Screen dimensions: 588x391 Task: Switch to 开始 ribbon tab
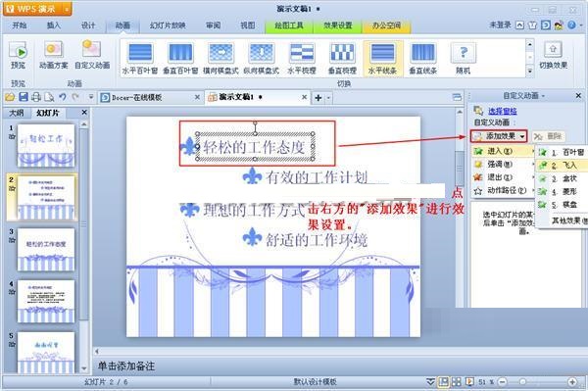tap(20, 25)
